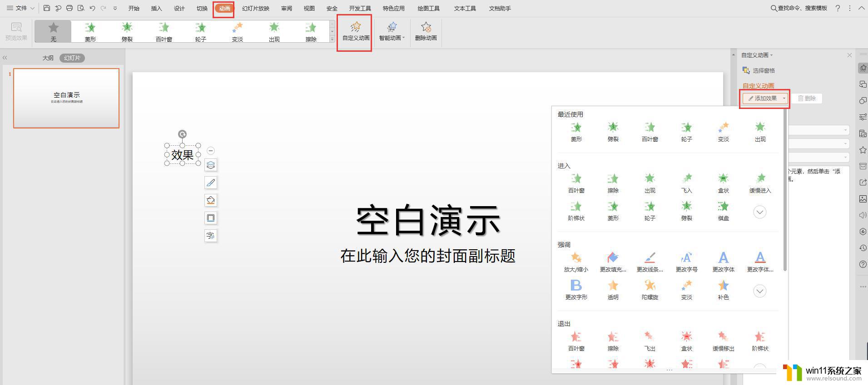Click 选择窗格 in the animation pane
This screenshot has height=385, width=868.
coord(759,70)
